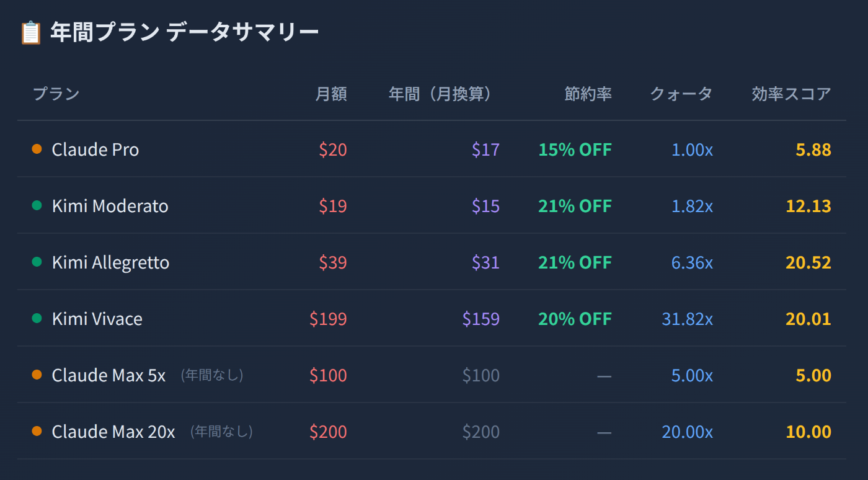Viewport: 868px width, 480px height.
Task: Click the green dot beside Kimi Allegretto
Action: point(37,262)
